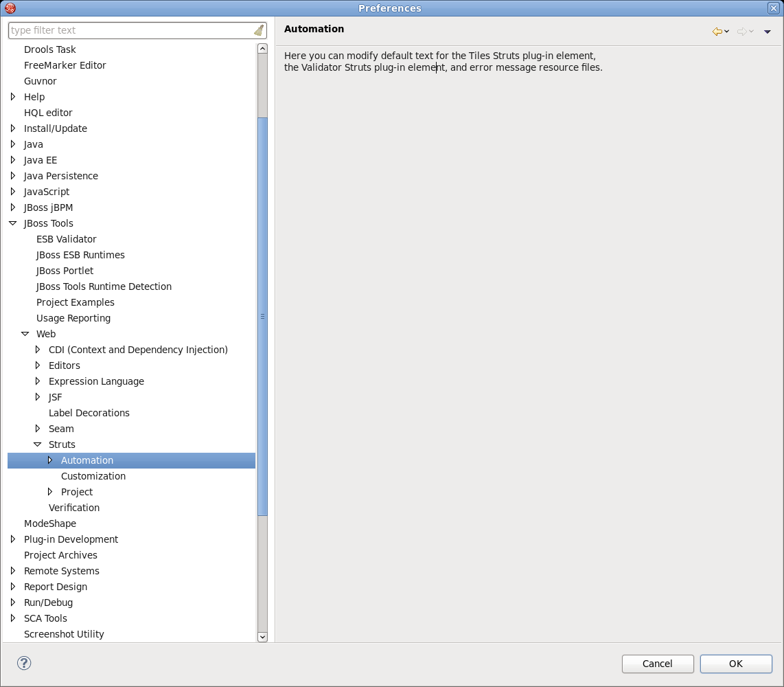Click the Cancel button
The width and height of the screenshot is (784, 687).
[658, 664]
